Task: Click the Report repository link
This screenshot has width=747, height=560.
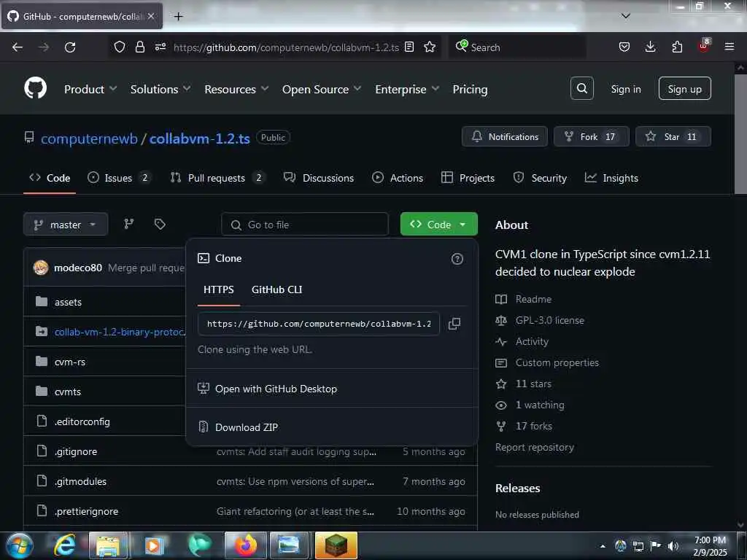Action: pyautogui.click(x=535, y=447)
